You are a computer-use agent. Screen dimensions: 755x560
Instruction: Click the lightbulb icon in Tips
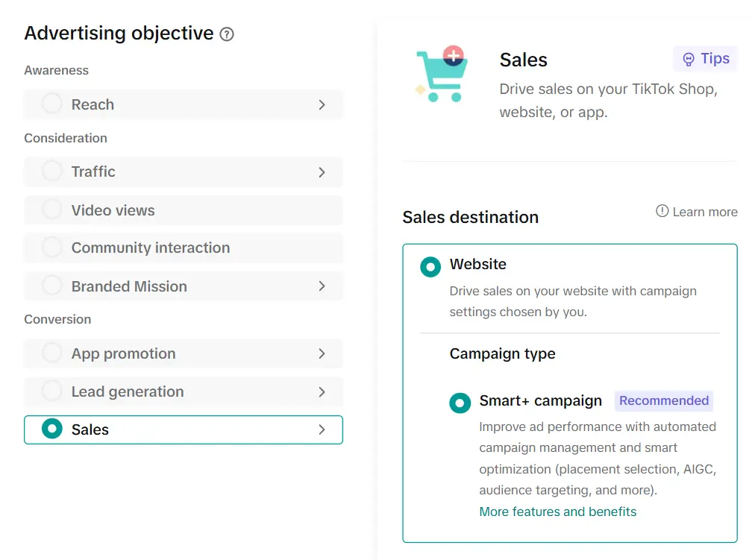tap(689, 60)
